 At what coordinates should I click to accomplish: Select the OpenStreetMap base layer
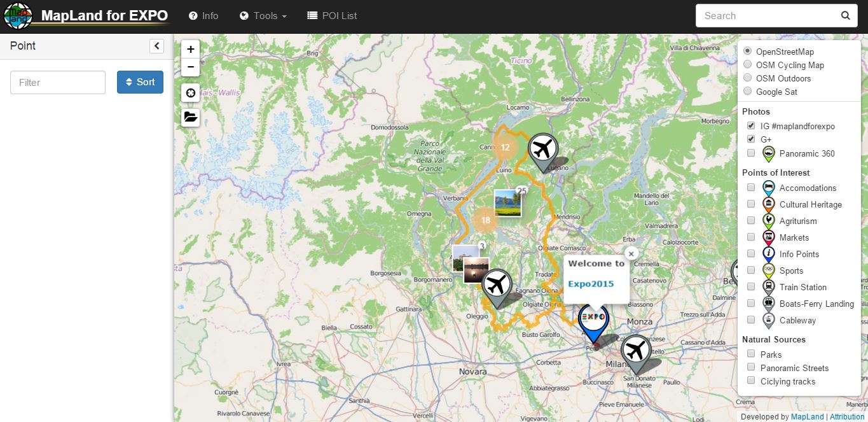747,51
